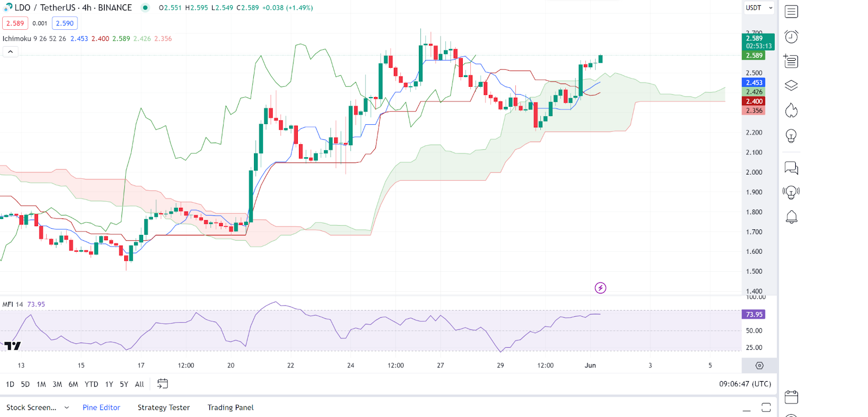Image resolution: width=868 pixels, height=417 pixels.
Task: Open the Notifications bell icon
Action: click(792, 217)
